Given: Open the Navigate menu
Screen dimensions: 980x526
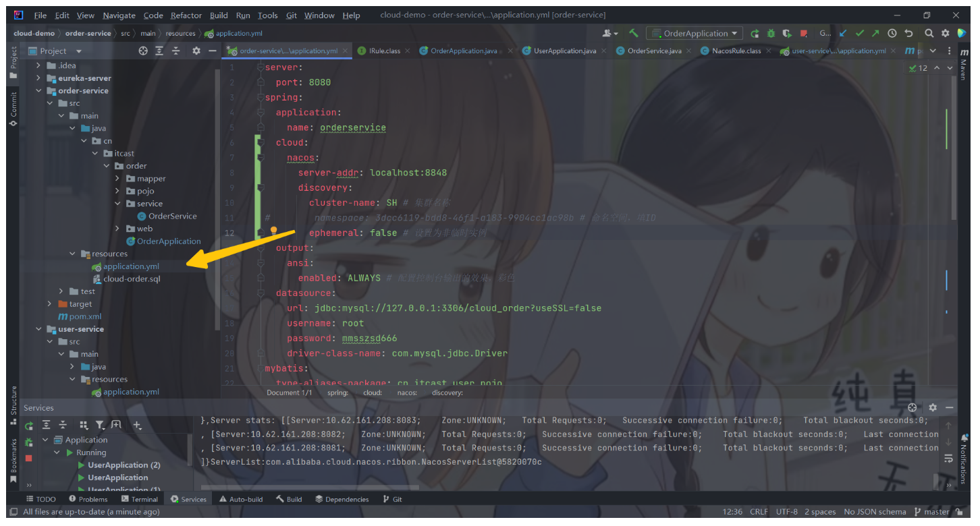Looking at the screenshot, I should pos(119,15).
